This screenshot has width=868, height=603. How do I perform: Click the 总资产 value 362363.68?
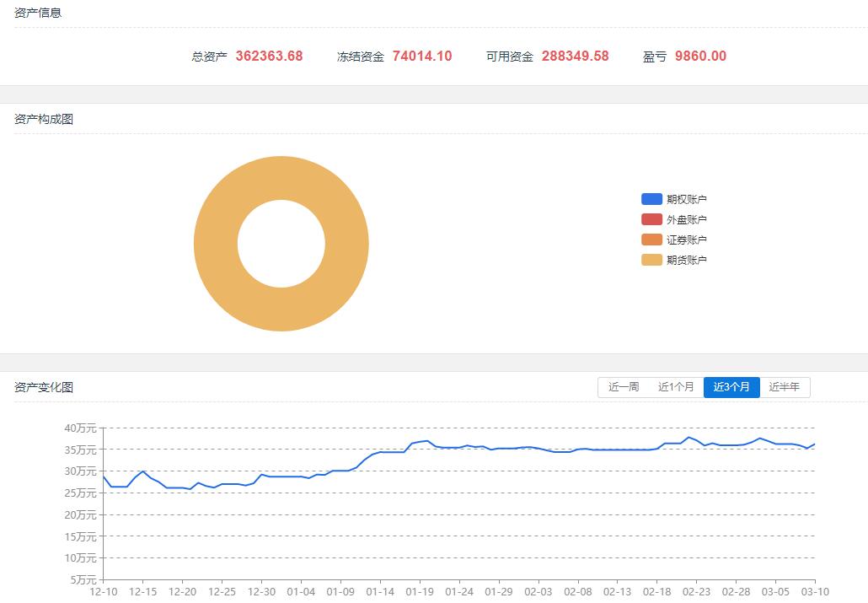pos(269,57)
